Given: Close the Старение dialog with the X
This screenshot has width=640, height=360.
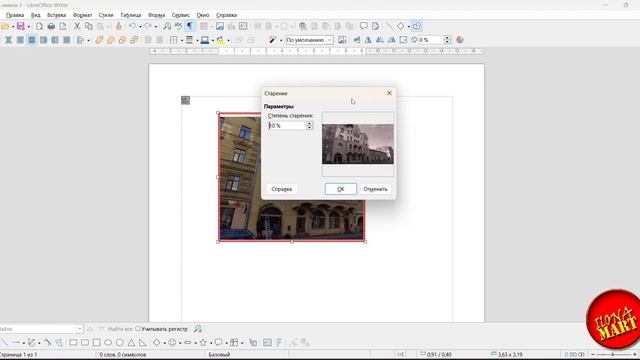Looking at the screenshot, I should pos(389,93).
